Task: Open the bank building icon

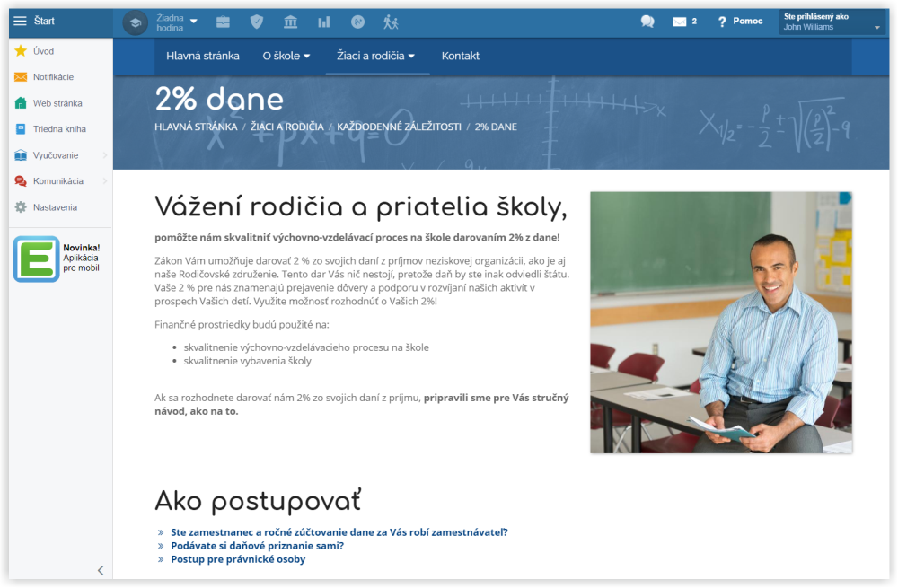Action: click(290, 22)
